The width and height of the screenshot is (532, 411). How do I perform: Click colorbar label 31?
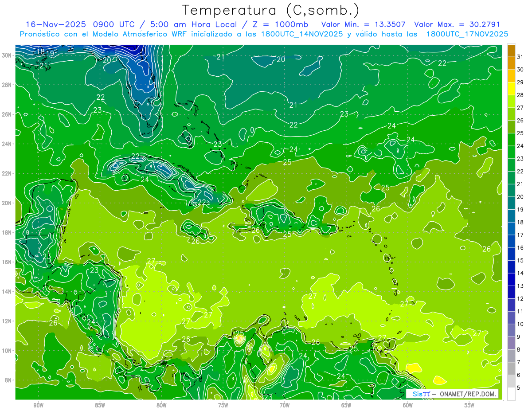(520, 57)
